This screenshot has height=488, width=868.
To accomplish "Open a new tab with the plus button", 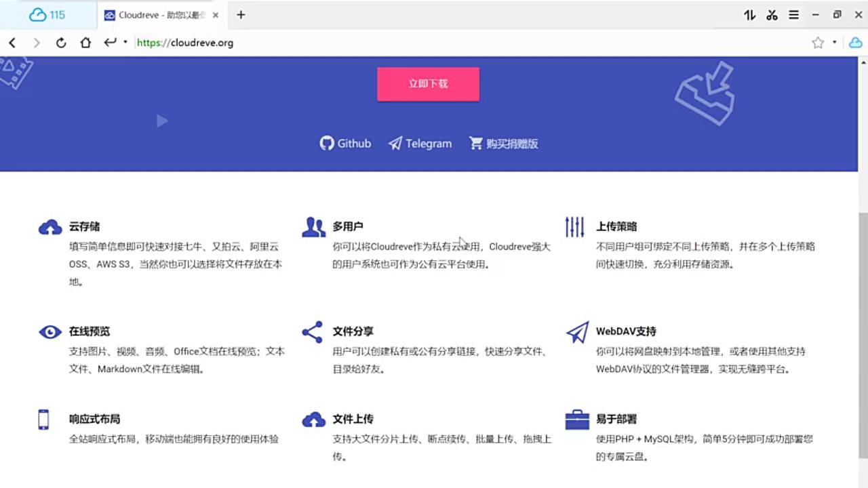I will point(241,15).
